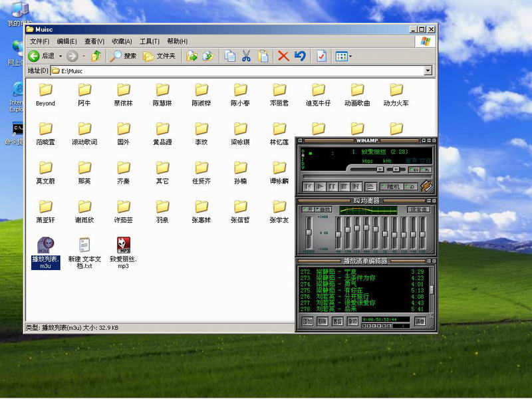
Task: Toggle equalizer On (开) button
Action: tap(308, 209)
